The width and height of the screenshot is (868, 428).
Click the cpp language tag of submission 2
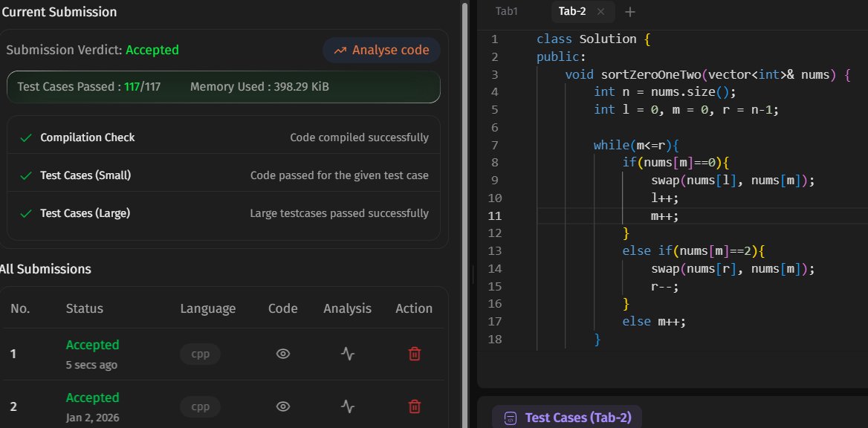click(200, 407)
